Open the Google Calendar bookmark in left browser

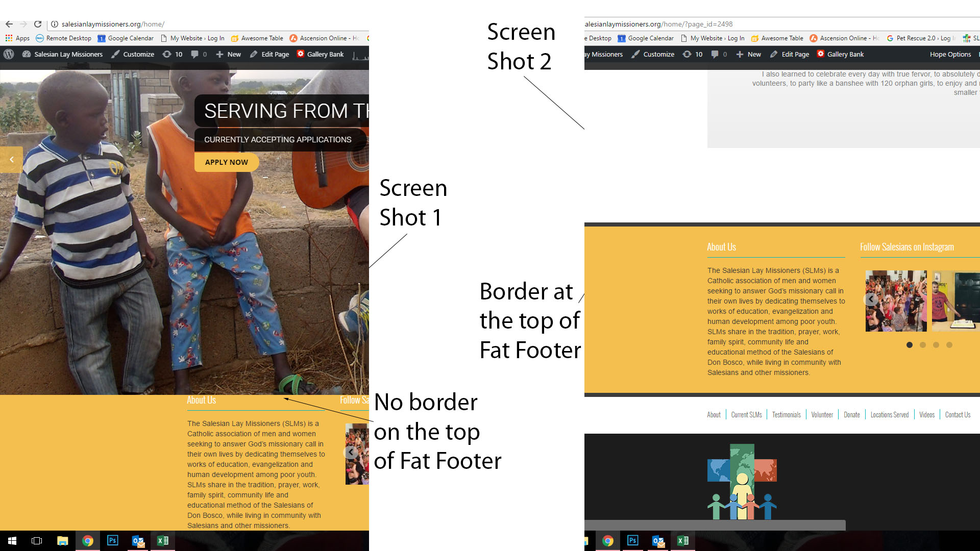point(126,38)
